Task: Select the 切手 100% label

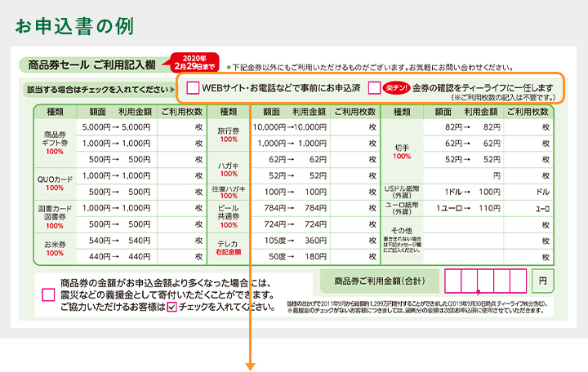Action: click(402, 152)
